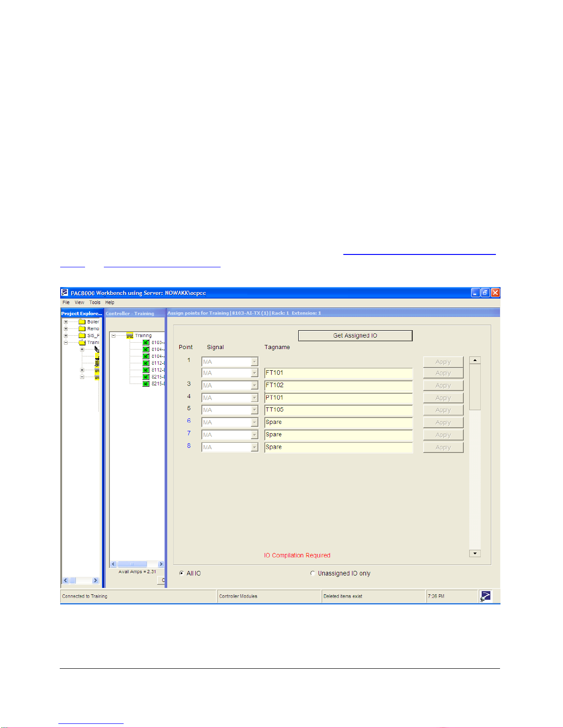
Task: Click Apply in the PT101 row
Action: coord(443,398)
